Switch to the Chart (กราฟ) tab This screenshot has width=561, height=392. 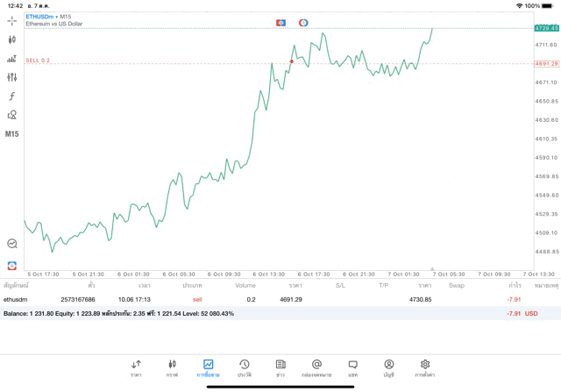(172, 367)
